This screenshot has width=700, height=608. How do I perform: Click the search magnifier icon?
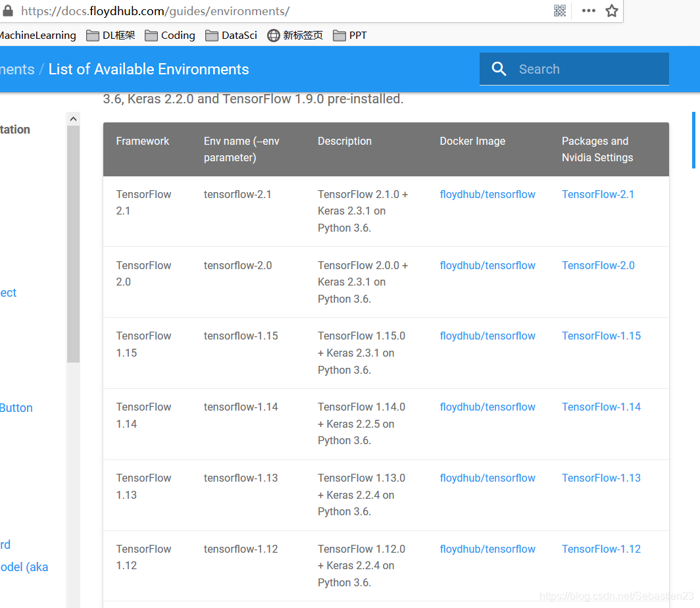[499, 68]
